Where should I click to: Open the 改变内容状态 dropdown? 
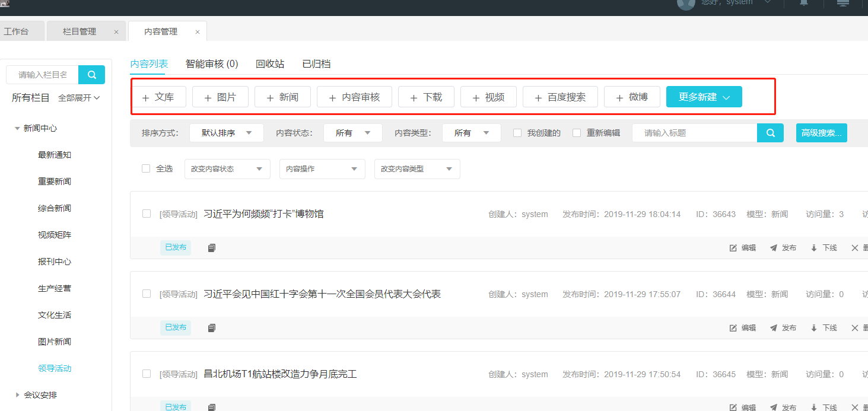tap(227, 169)
